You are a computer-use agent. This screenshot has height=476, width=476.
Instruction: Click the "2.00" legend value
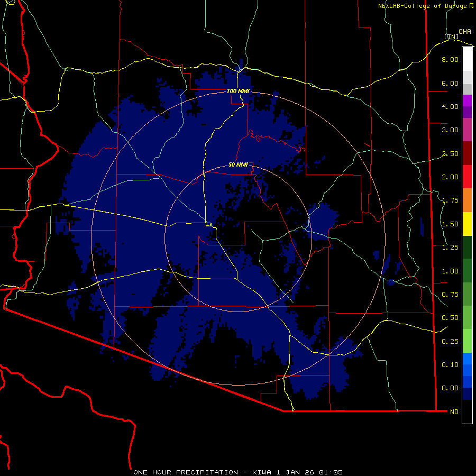(450, 177)
